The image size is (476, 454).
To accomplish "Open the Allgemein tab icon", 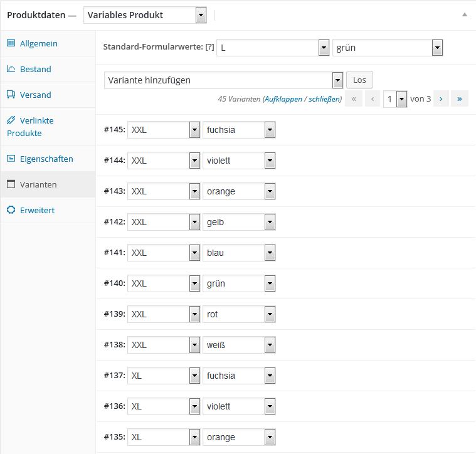I will (11, 43).
